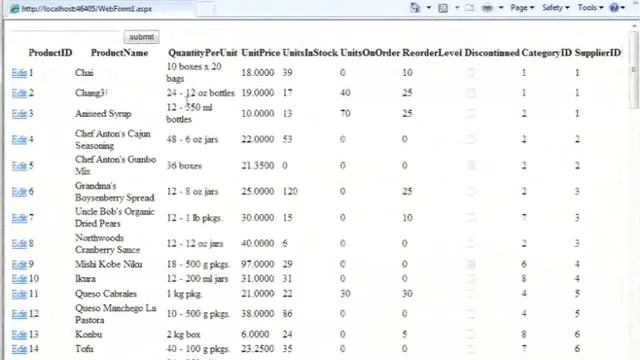Toggle Discontinued checkbox for Mishi Kobe Niku
The height and width of the screenshot is (360, 640).
[471, 264]
